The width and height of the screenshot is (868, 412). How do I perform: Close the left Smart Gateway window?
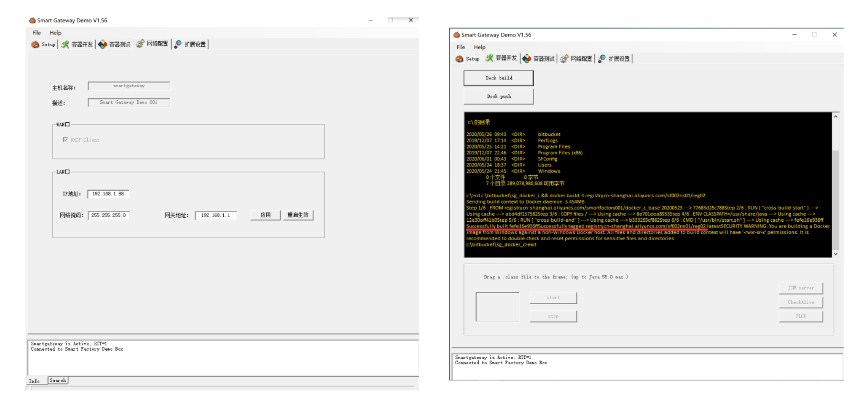tap(411, 20)
